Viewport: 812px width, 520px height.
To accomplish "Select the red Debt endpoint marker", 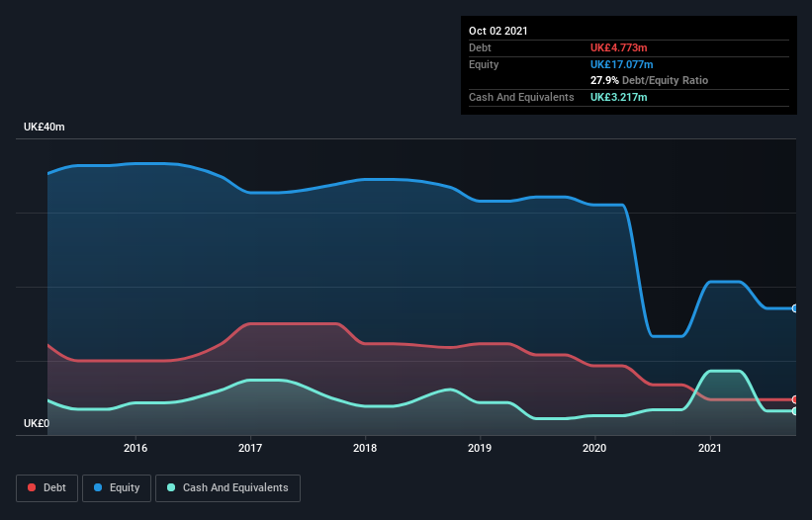I will coord(795,399).
